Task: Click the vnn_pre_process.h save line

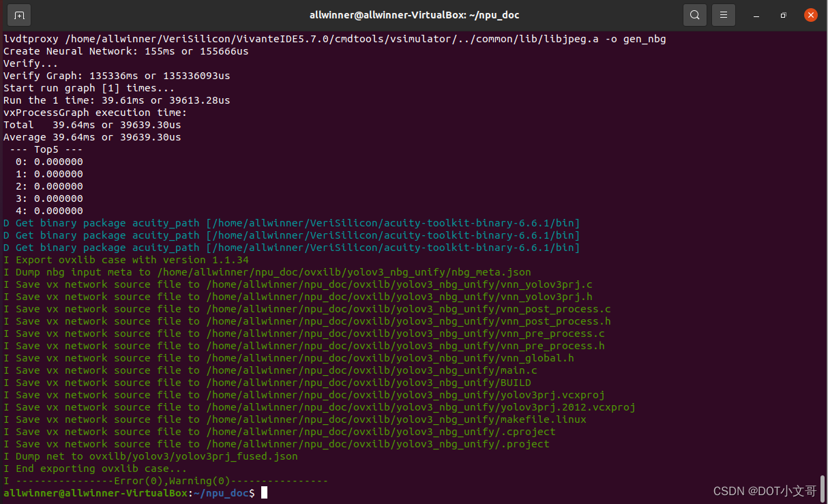Action: pyautogui.click(x=304, y=346)
